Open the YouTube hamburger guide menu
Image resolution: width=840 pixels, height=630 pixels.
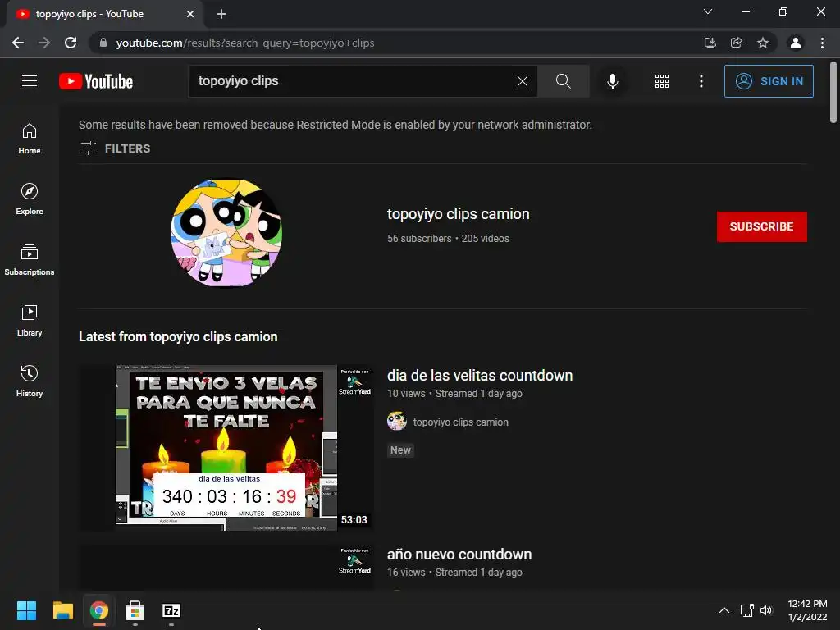30,81
